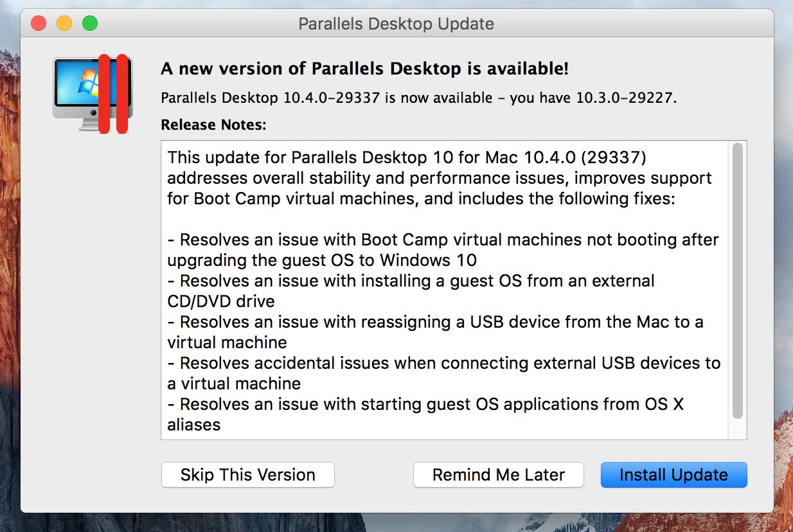
Task: Click the Install Update button
Action: (x=673, y=475)
